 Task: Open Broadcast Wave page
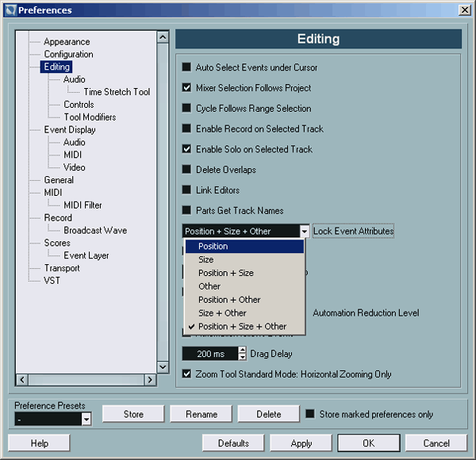(x=95, y=230)
